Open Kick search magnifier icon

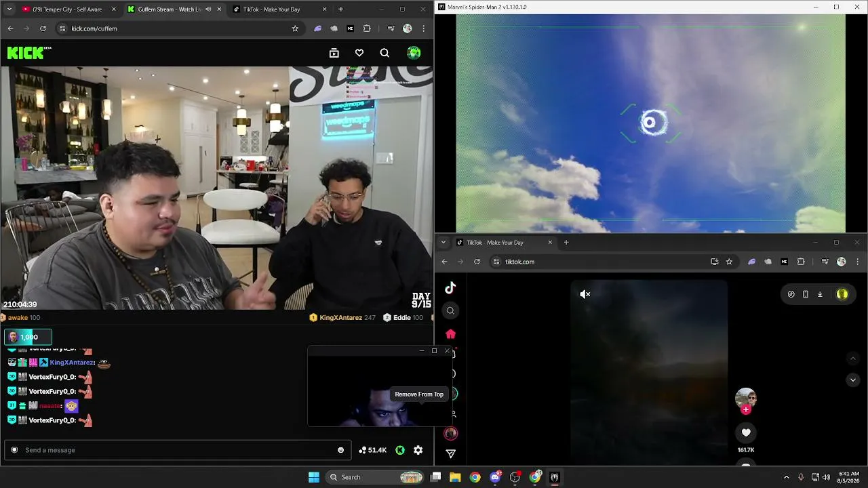tap(384, 53)
